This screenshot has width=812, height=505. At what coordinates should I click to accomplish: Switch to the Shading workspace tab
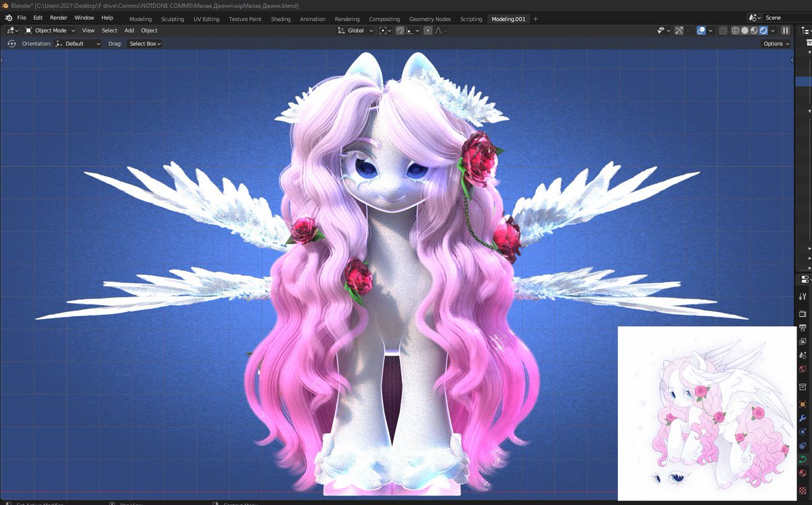(x=281, y=19)
